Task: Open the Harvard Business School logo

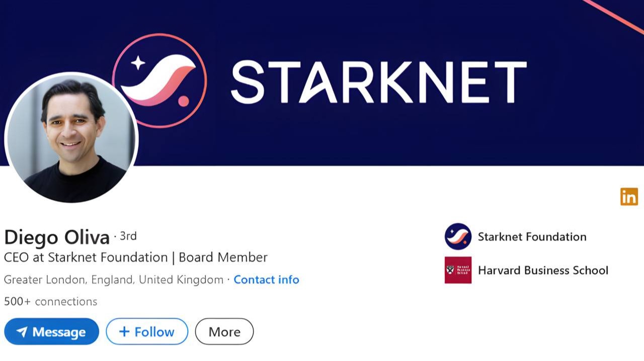Action: click(458, 270)
